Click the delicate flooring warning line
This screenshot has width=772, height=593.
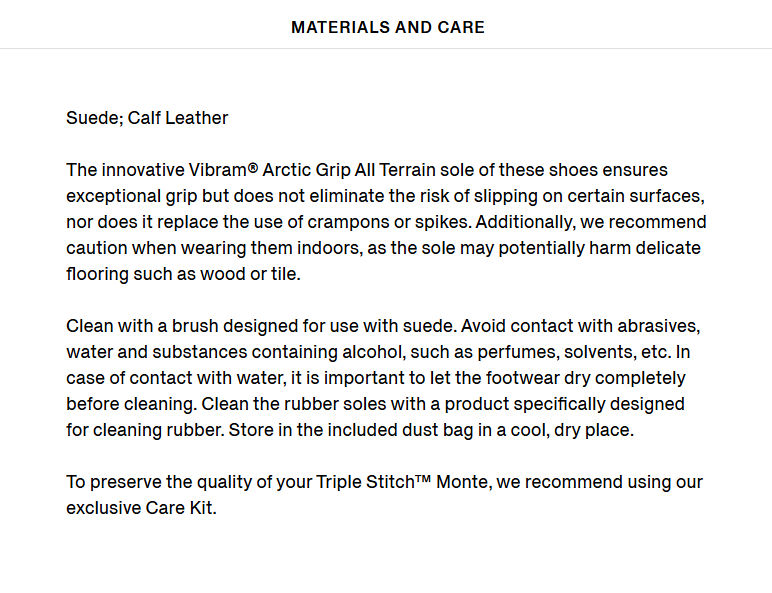(x=384, y=248)
